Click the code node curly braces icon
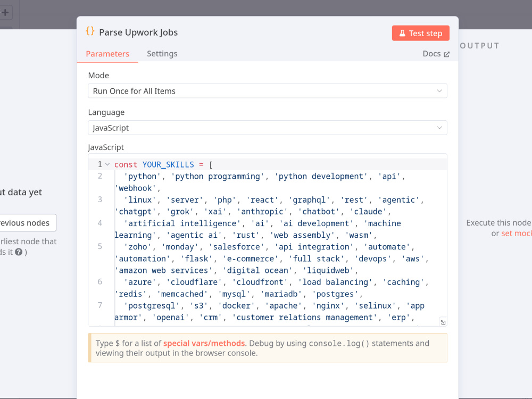Screen dimensions: 532x399 point(90,31)
